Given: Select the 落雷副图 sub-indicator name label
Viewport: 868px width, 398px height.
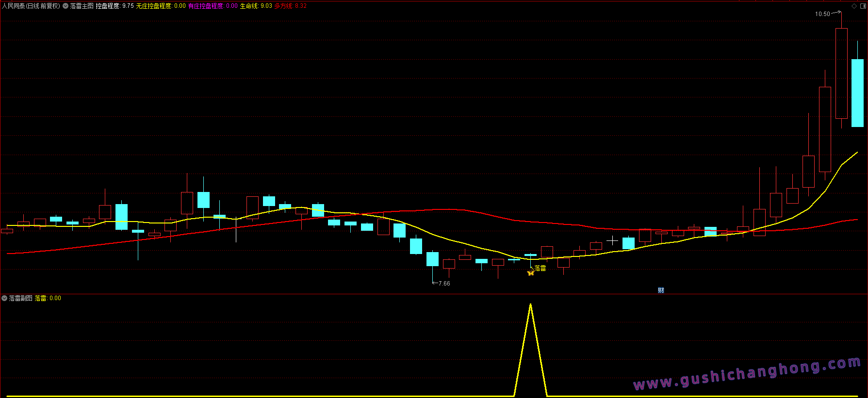Looking at the screenshot, I should point(21,298).
